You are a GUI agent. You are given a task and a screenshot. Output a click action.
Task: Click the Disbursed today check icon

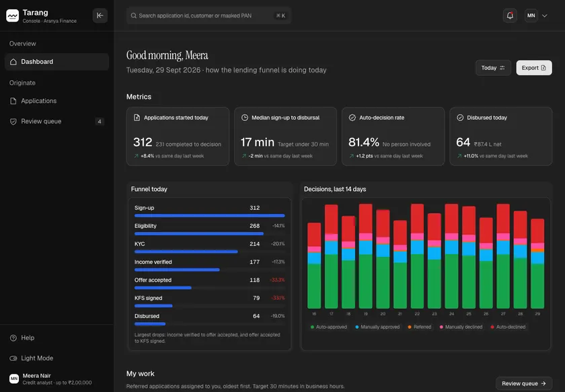click(460, 118)
